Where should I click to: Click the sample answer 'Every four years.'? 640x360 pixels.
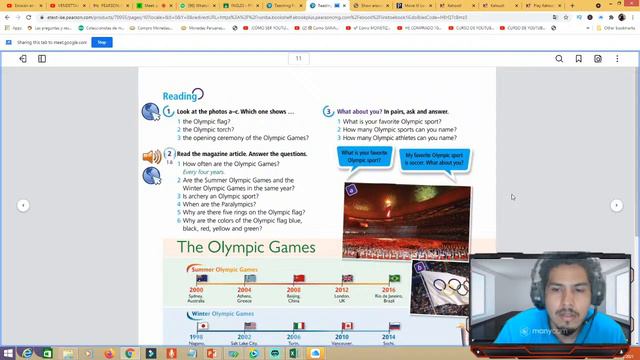pos(203,172)
